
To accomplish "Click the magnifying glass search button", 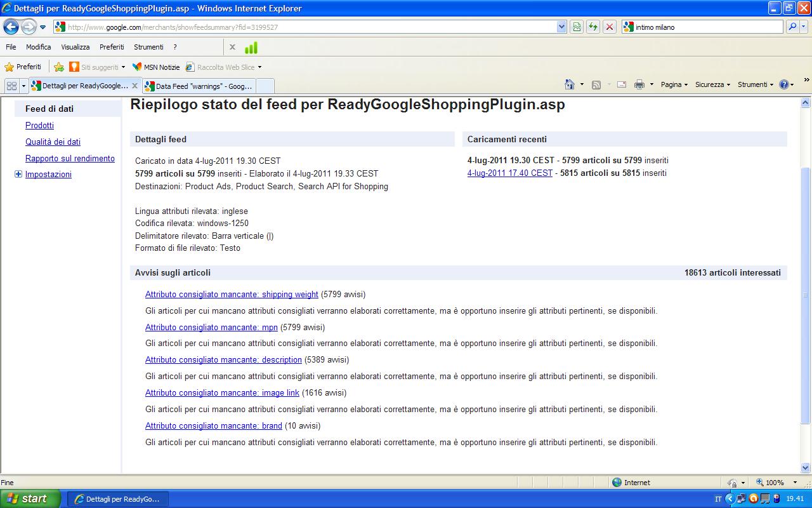I will pyautogui.click(x=792, y=27).
